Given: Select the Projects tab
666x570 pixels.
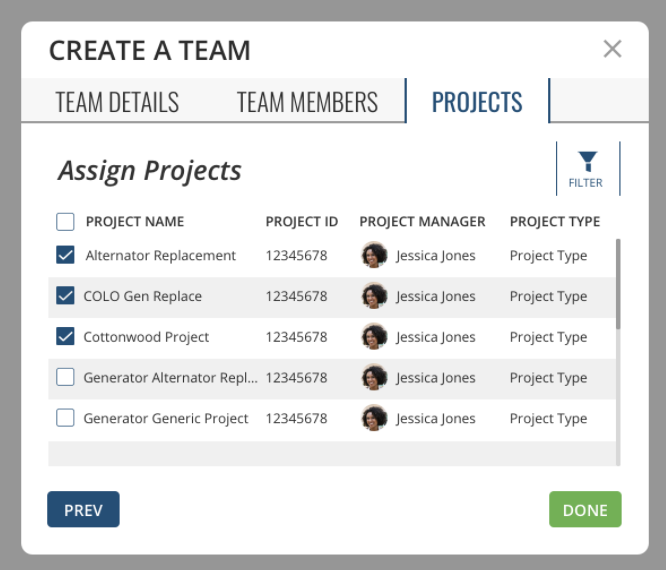Looking at the screenshot, I should click(477, 101).
